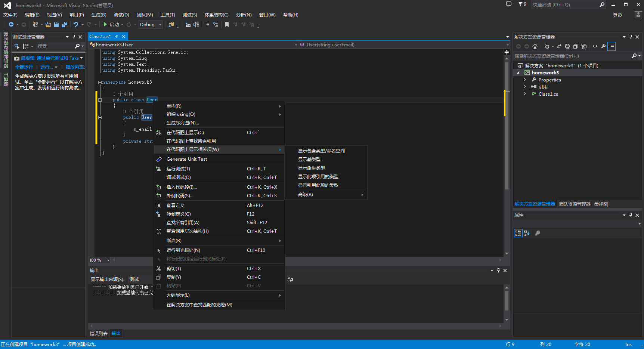Image resolution: width=644 pixels, height=349 pixels.
Task: Toggle auto-hide pin on Test Explorer panel
Action: [x=74, y=37]
